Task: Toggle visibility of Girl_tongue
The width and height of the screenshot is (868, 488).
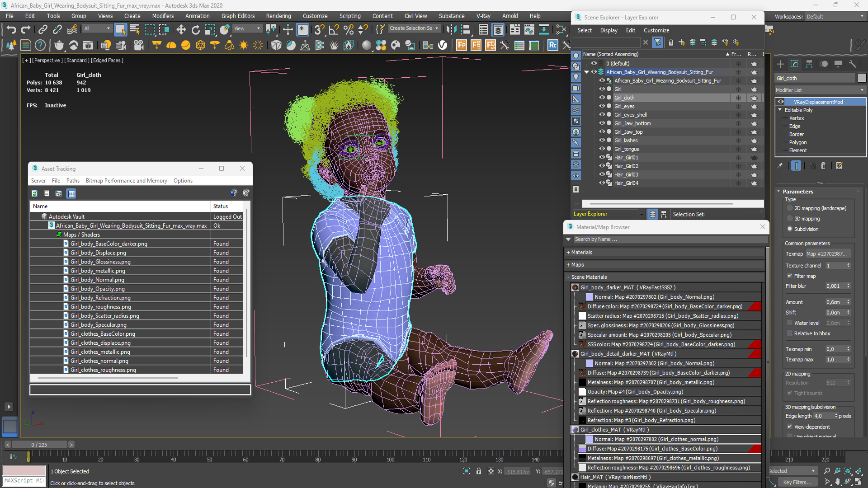Action: (602, 149)
